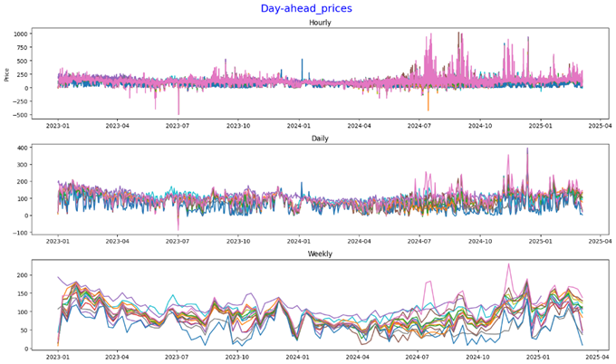Click the Price y-axis label
The image size is (616, 364).
[8, 72]
